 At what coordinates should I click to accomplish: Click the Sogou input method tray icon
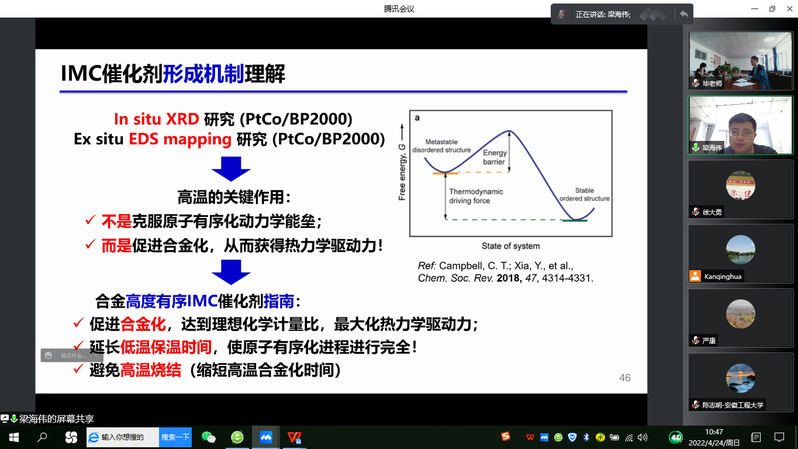click(x=504, y=437)
